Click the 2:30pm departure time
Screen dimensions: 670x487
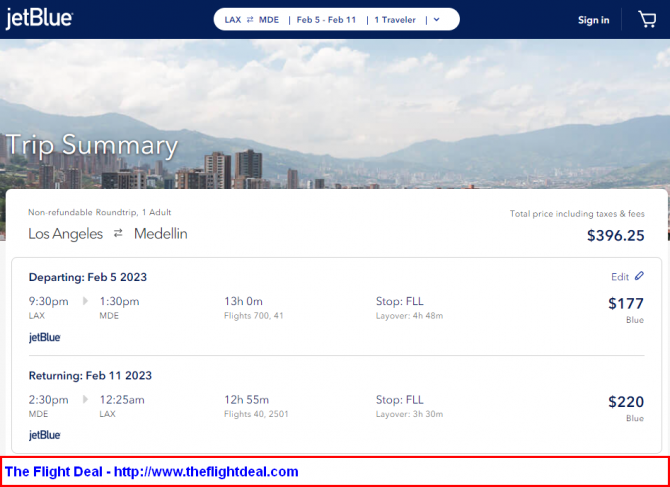click(x=48, y=400)
